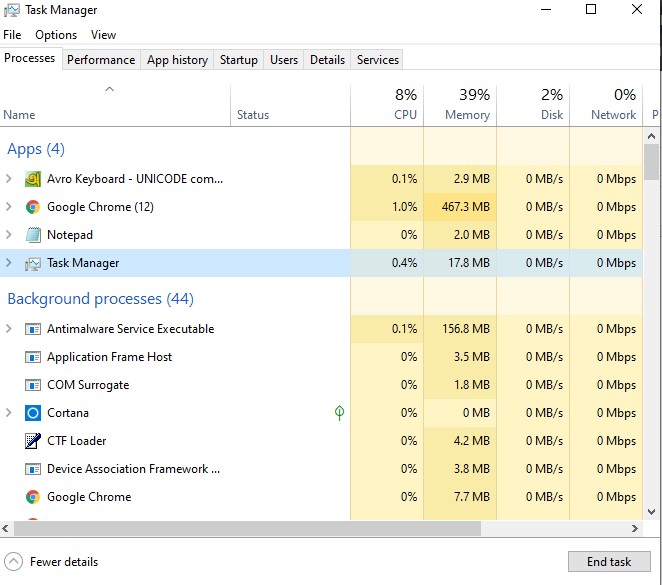662x585 pixels.
Task: Select the Processes tab
Action: point(30,58)
